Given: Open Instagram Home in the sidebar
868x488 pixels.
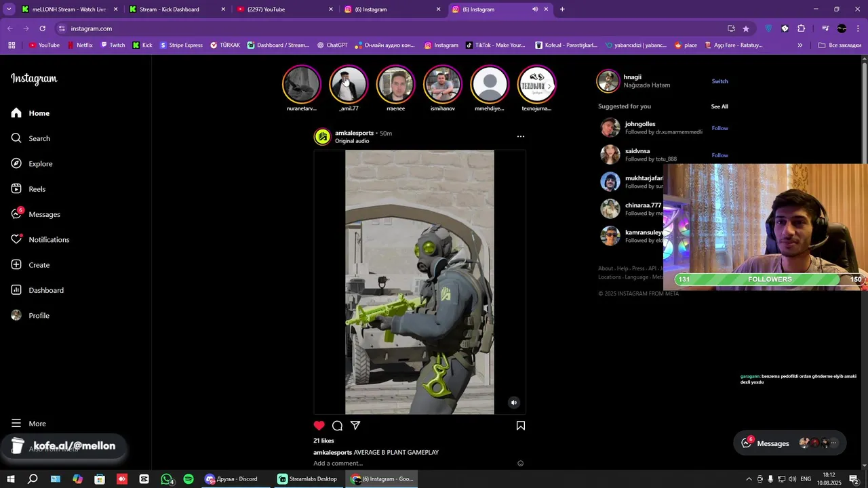Looking at the screenshot, I should (31, 113).
